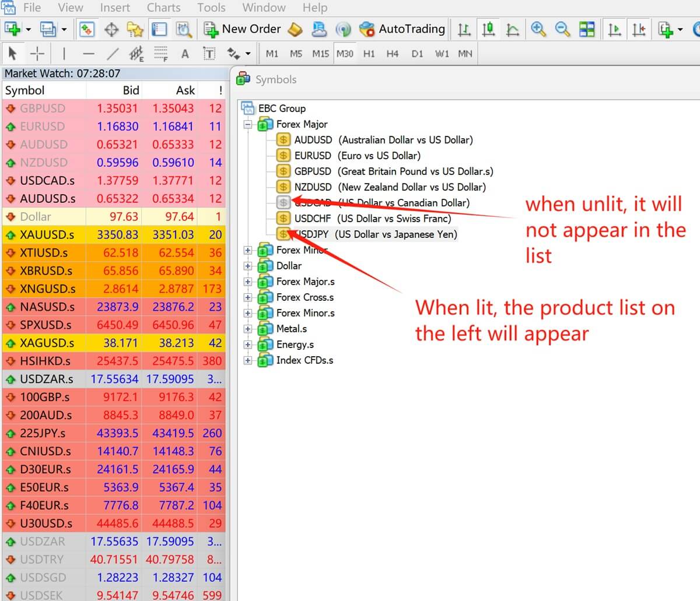700x601 pixels.
Task: Select the Trendline drawing tool
Action: [x=113, y=54]
